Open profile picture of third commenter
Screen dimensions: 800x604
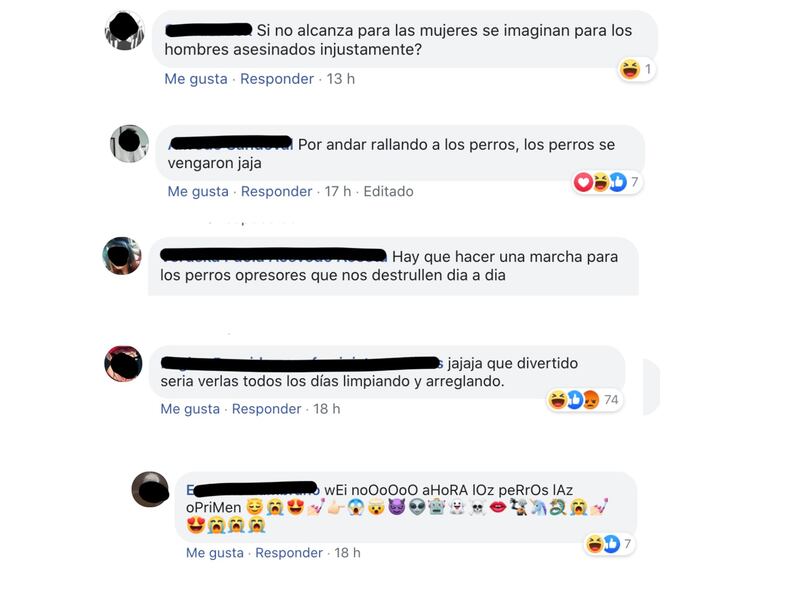122,256
